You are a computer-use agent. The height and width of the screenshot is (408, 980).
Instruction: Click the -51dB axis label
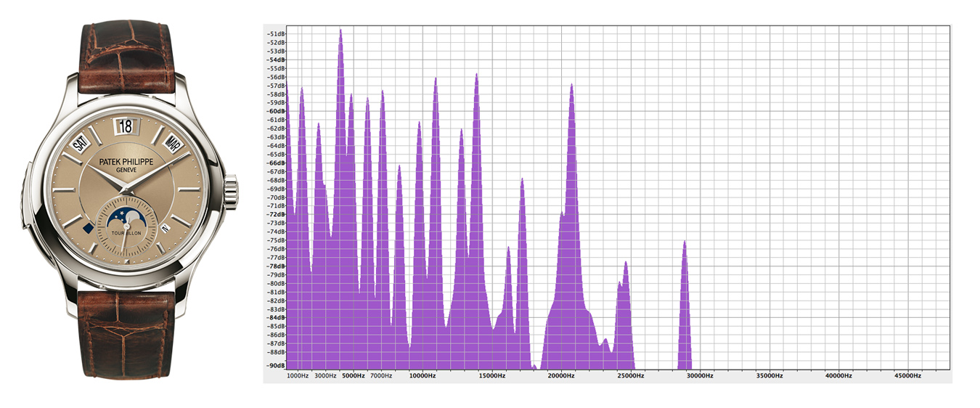click(x=275, y=34)
